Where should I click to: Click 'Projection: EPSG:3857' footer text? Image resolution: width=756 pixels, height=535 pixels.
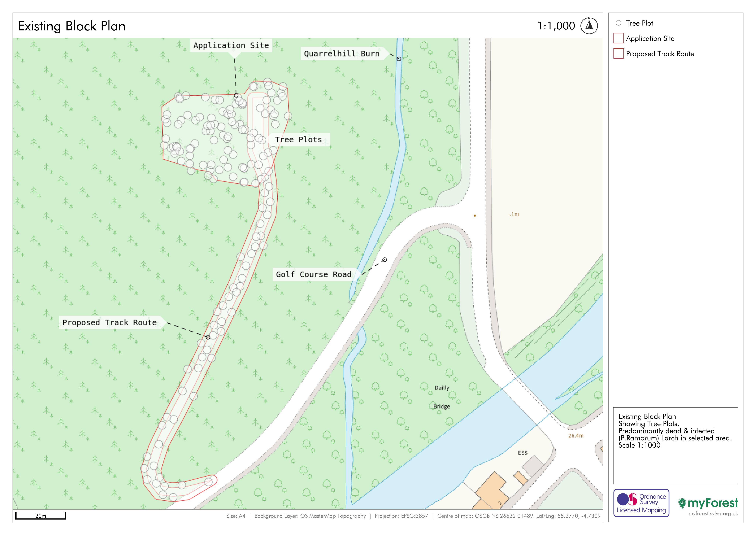pos(401,516)
